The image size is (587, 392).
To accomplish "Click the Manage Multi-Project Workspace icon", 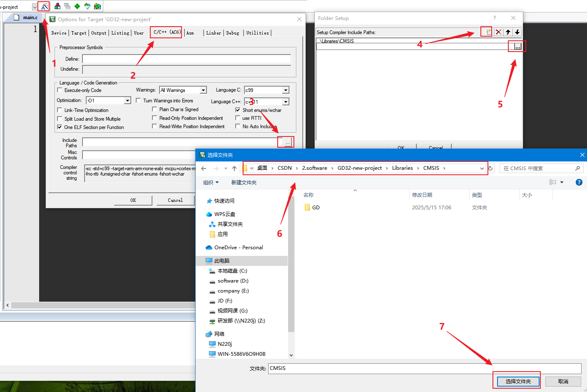I will [x=67, y=6].
